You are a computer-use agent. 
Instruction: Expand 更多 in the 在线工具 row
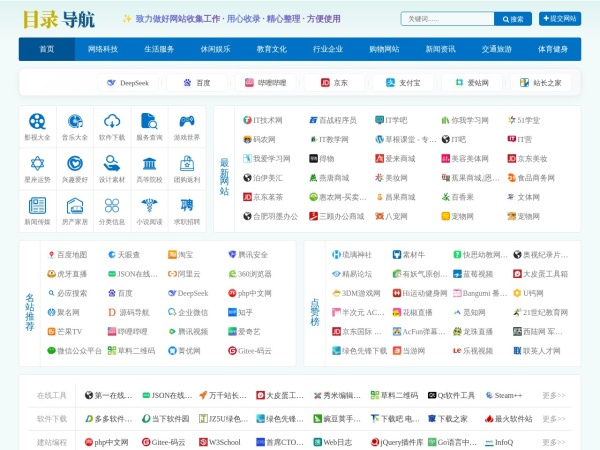coord(553,396)
